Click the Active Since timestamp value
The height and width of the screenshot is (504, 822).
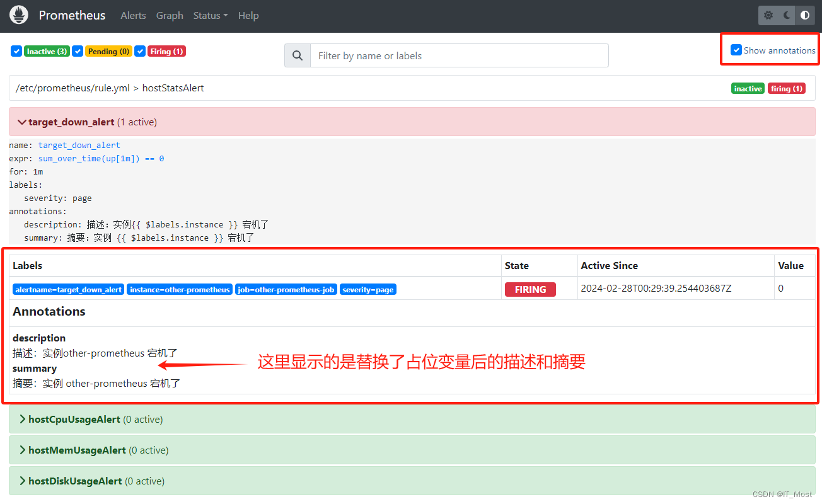coord(656,289)
